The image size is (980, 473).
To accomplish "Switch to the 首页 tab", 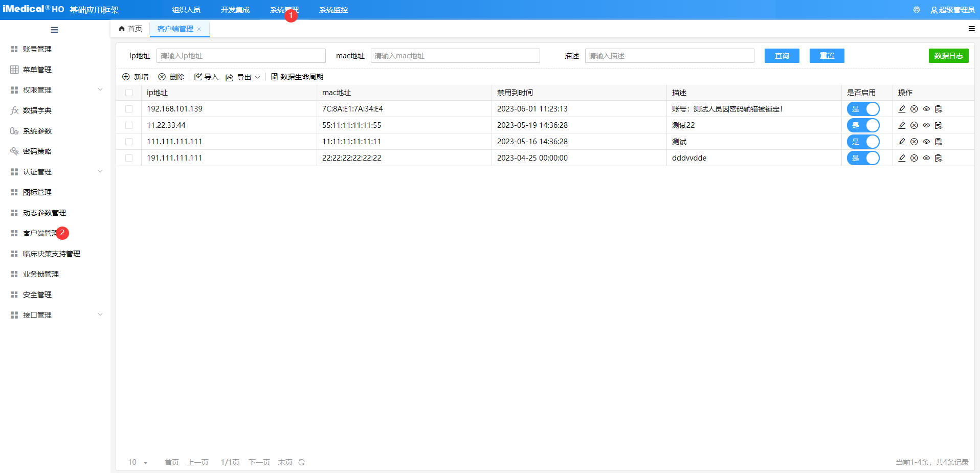I will pos(130,29).
